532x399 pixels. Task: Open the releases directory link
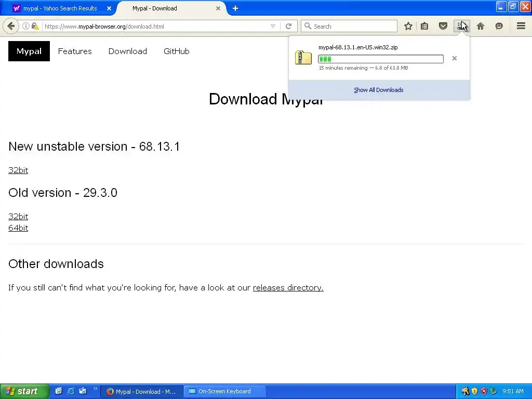[288, 287]
